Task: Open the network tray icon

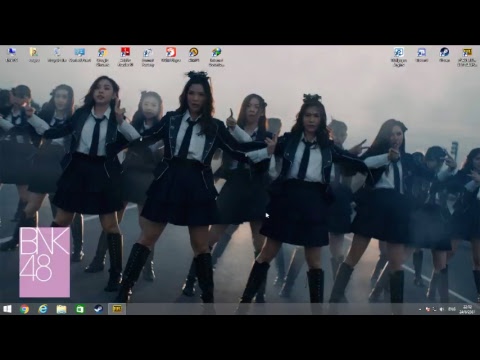Action: pyautogui.click(x=435, y=309)
